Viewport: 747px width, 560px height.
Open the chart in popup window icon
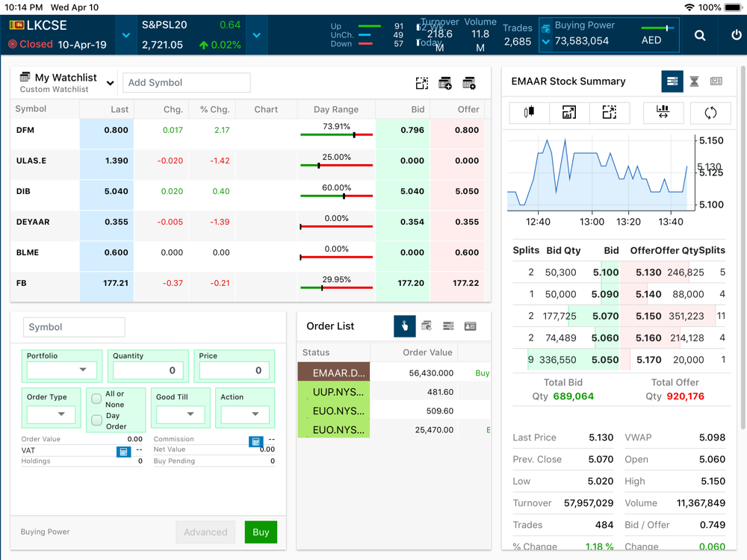click(x=568, y=113)
